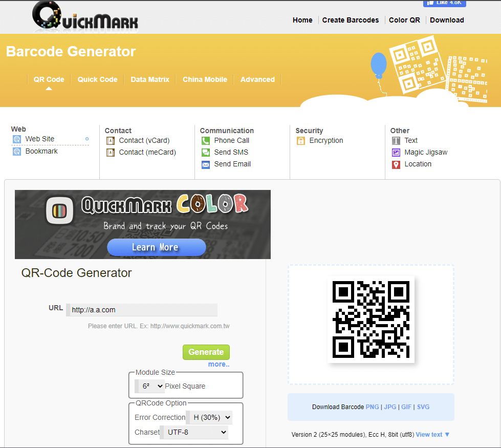Click the Magic Jigsaw picture icon
The height and width of the screenshot is (448, 501).
396,153
